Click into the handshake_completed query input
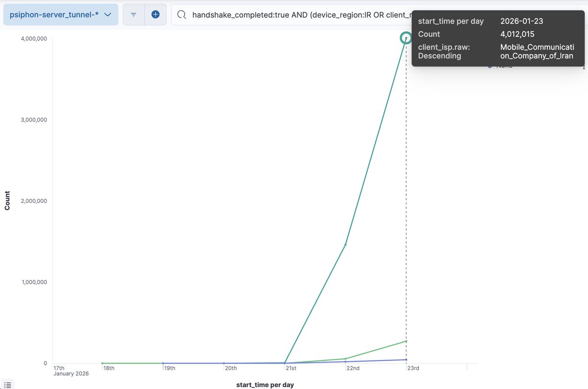The width and height of the screenshot is (588, 389). pos(301,15)
